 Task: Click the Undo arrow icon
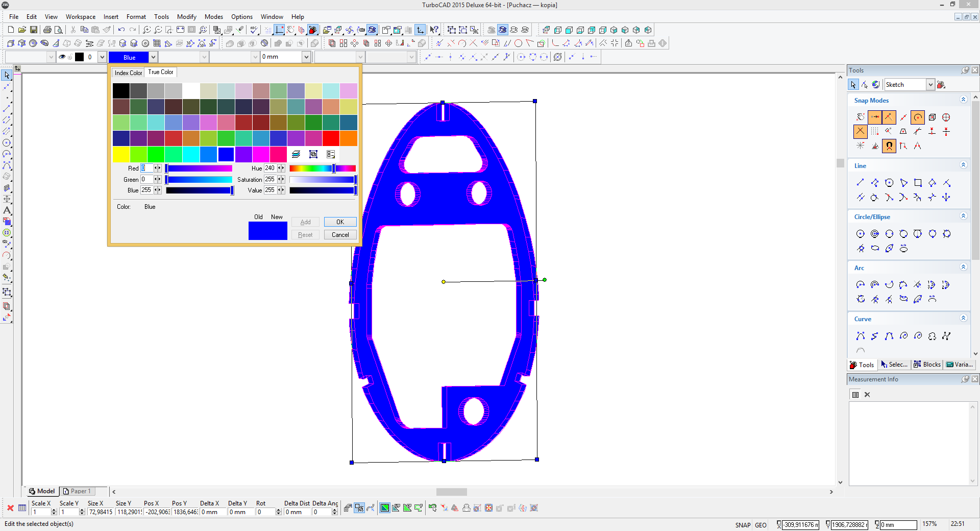[121, 30]
